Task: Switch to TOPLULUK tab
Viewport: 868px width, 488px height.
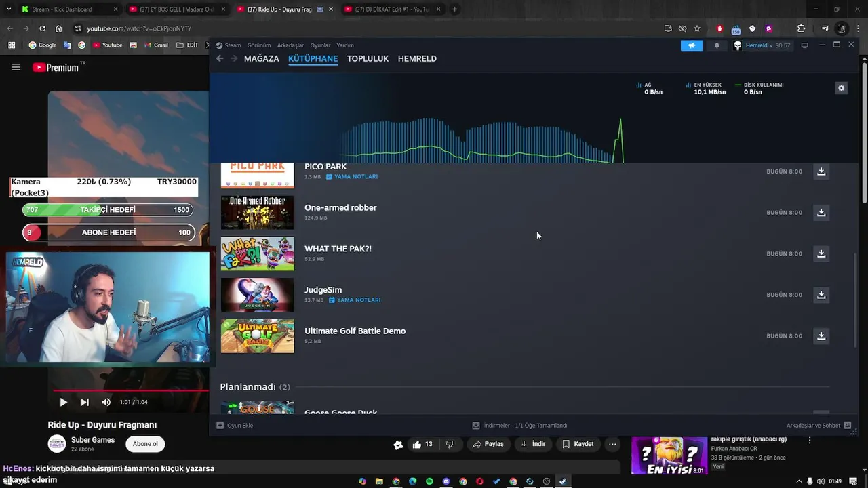Action: coord(368,58)
